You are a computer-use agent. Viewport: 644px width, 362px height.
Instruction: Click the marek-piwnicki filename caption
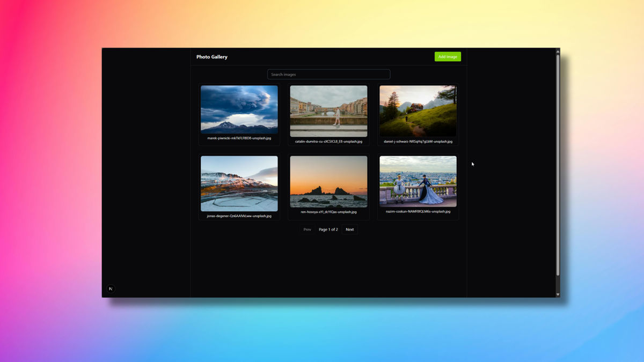tap(239, 137)
